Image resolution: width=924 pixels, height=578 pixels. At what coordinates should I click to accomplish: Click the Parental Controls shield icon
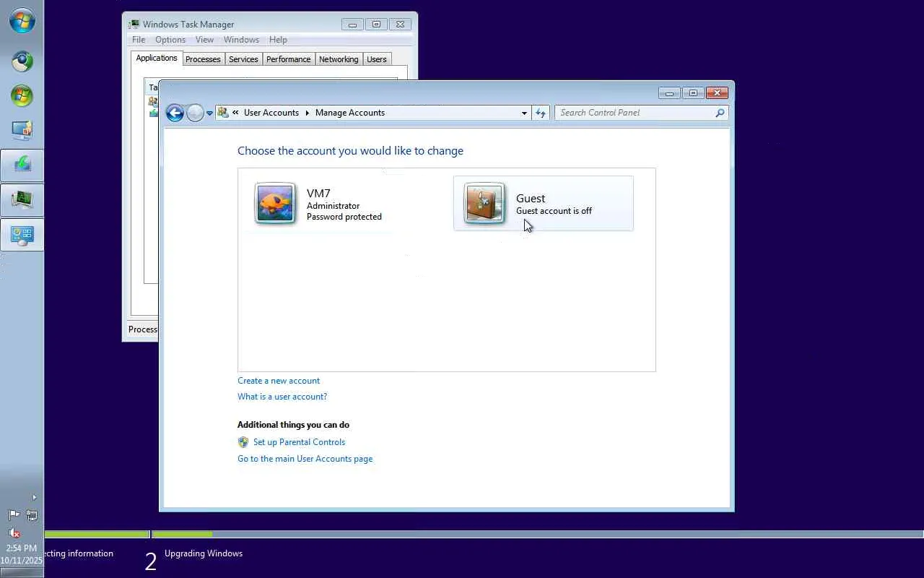point(243,442)
